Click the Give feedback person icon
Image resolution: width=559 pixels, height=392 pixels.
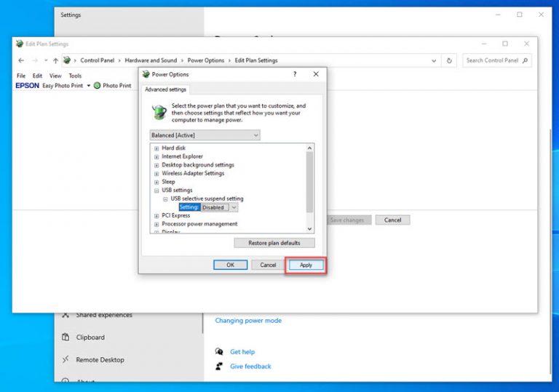(x=219, y=366)
